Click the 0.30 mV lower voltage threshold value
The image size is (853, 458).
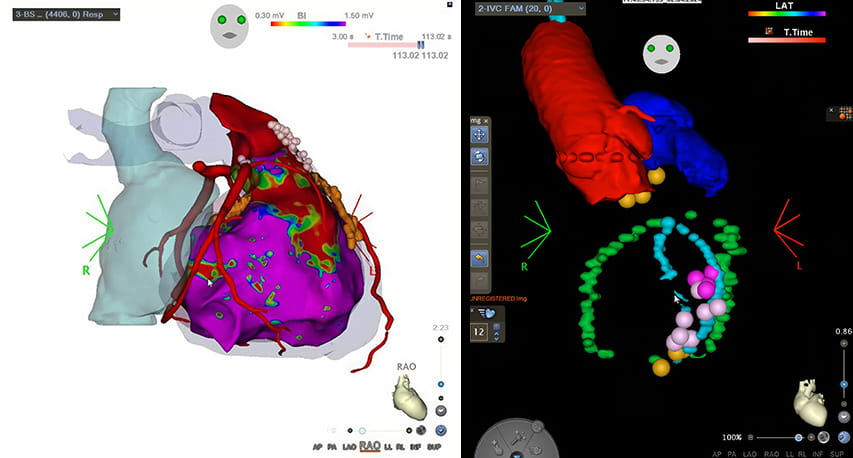[x=269, y=16]
